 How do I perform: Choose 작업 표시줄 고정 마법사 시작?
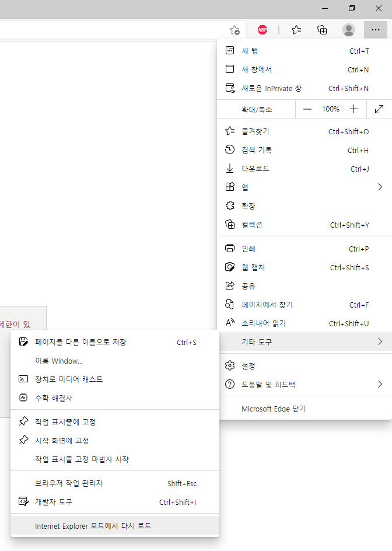tap(115, 459)
